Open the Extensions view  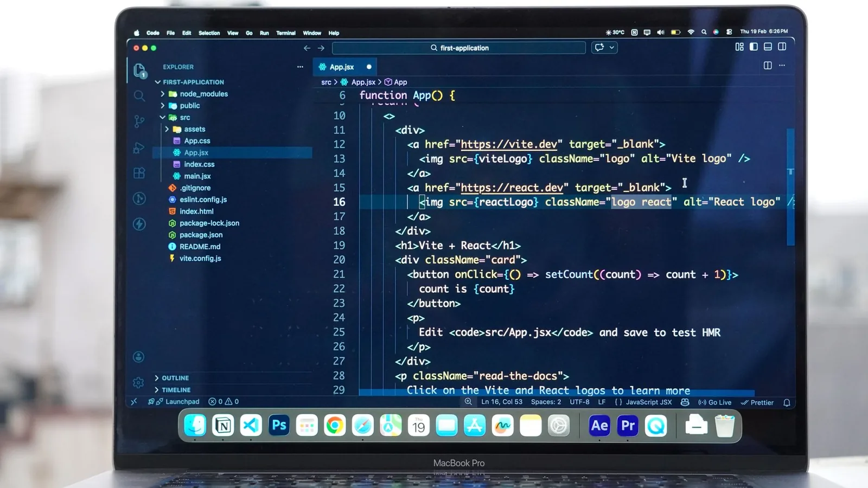[139, 173]
